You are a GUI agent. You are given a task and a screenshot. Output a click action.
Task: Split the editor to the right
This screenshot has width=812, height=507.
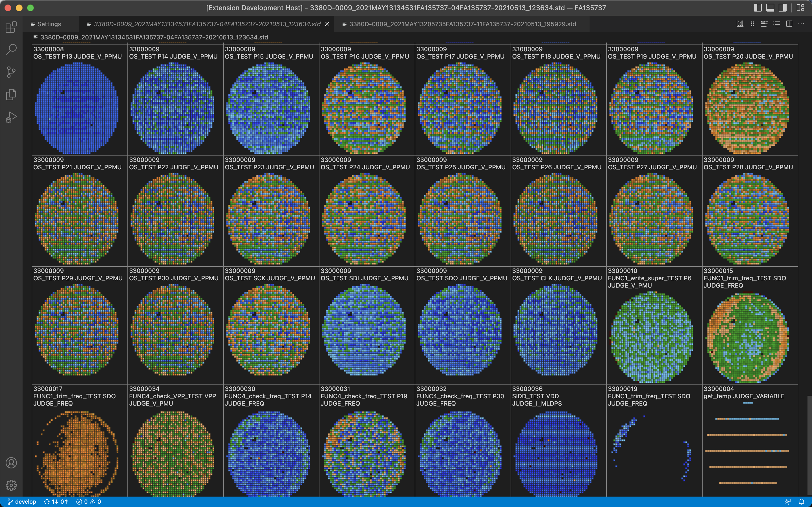click(789, 24)
